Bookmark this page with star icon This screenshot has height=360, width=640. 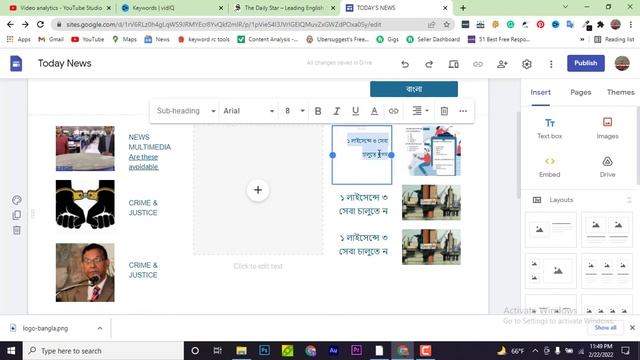447,24
